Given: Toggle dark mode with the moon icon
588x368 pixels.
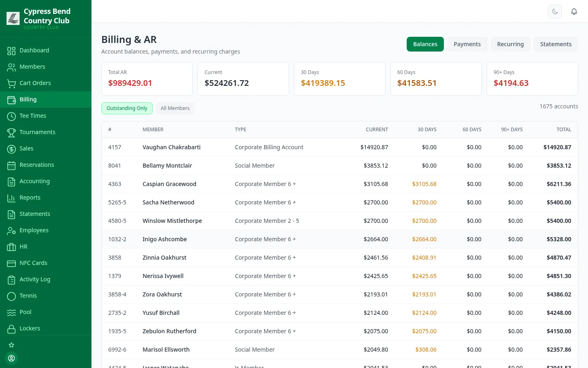Looking at the screenshot, I should [555, 11].
